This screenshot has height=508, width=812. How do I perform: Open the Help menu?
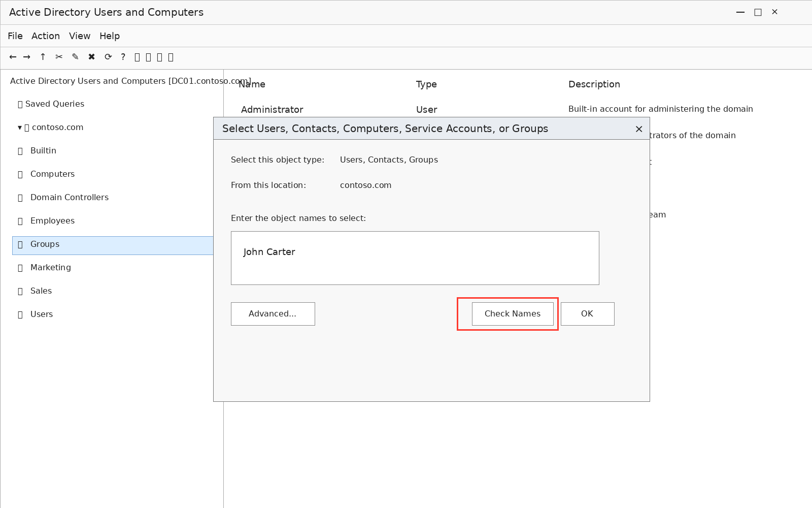coord(110,36)
